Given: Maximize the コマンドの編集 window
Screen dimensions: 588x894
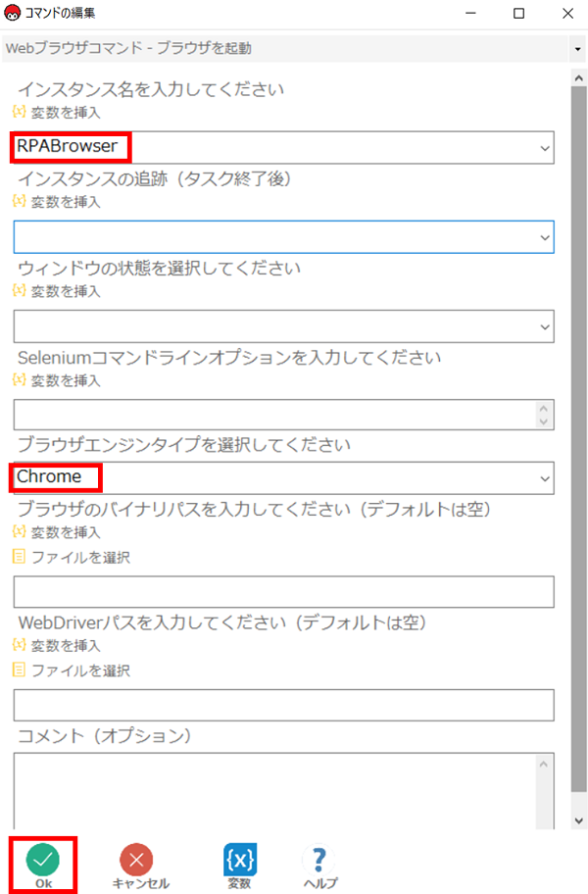Looking at the screenshot, I should click(518, 13).
